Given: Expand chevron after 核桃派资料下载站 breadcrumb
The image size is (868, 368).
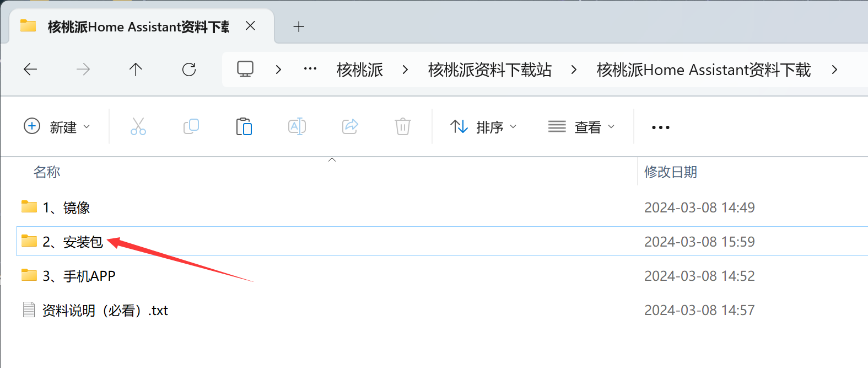Looking at the screenshot, I should 574,70.
